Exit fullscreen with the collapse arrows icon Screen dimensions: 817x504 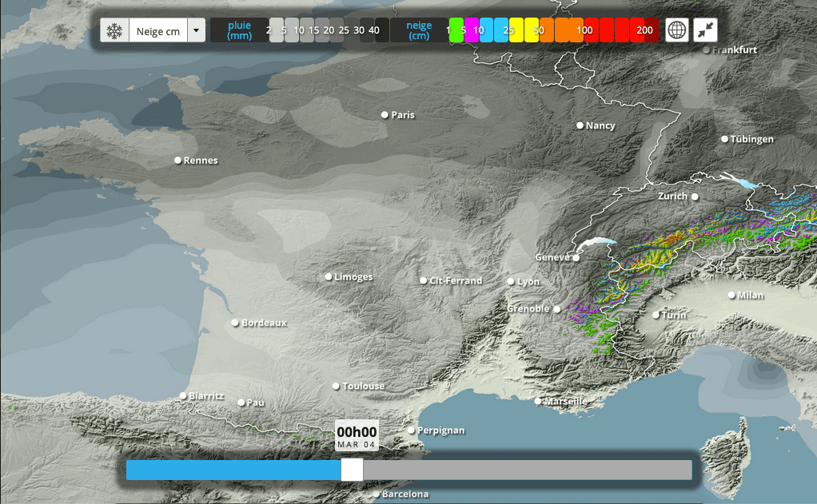coord(705,30)
